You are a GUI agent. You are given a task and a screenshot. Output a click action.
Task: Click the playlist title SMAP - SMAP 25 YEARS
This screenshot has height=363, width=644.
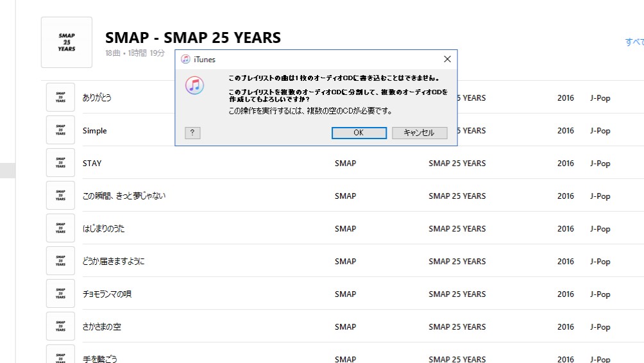coord(193,38)
